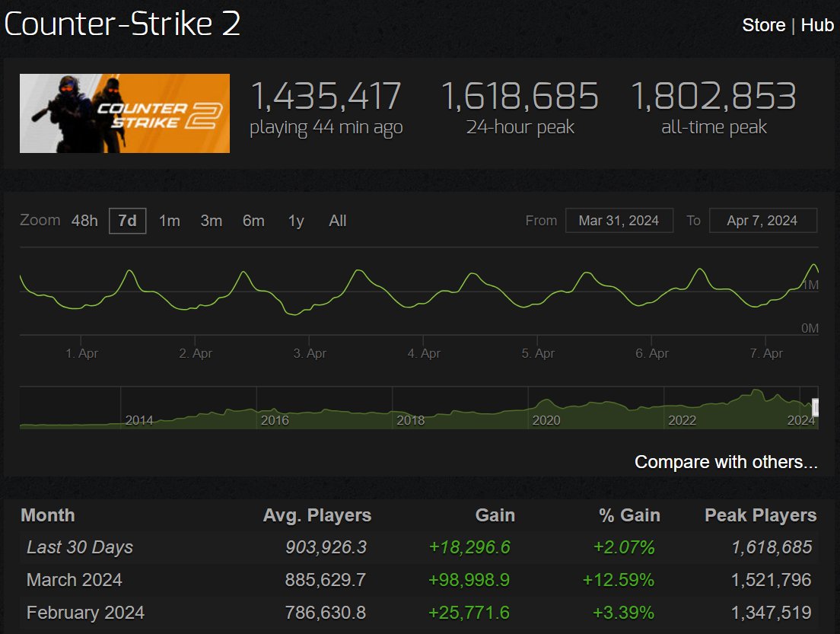840x634 pixels.
Task: Click average players value 903,926.3
Action: tap(326, 547)
